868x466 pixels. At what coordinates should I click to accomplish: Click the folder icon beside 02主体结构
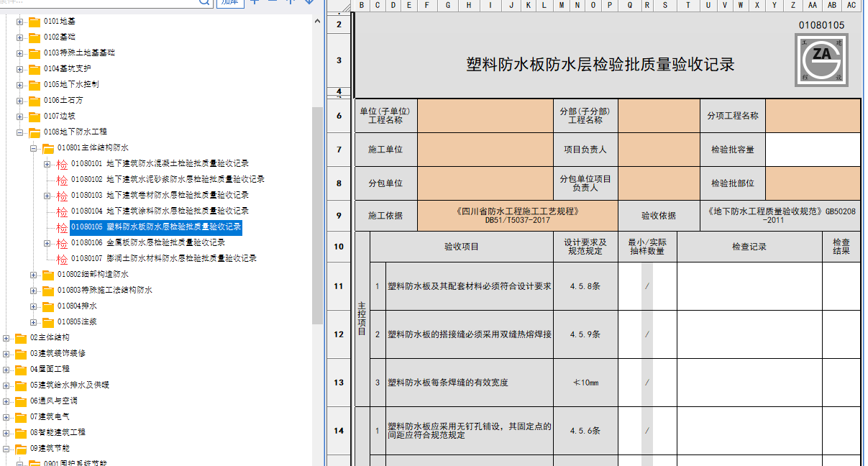coord(21,338)
